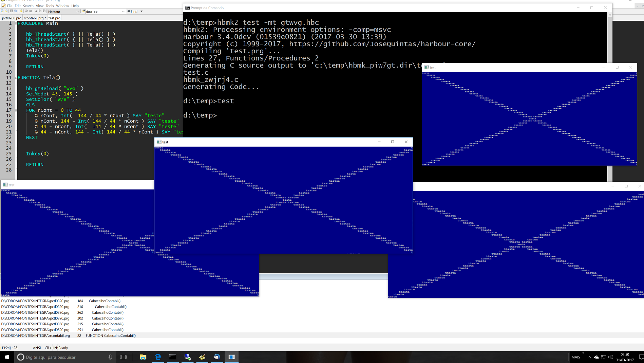644x363 pixels.
Task: Click the taskbar clock showing 03:50
Action: pos(625,357)
